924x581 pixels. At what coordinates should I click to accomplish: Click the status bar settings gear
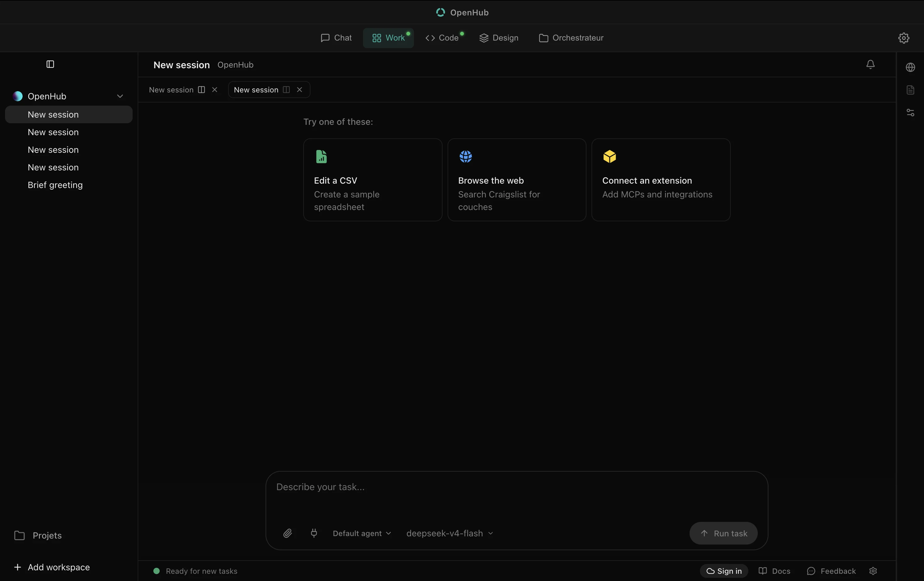pos(873,571)
